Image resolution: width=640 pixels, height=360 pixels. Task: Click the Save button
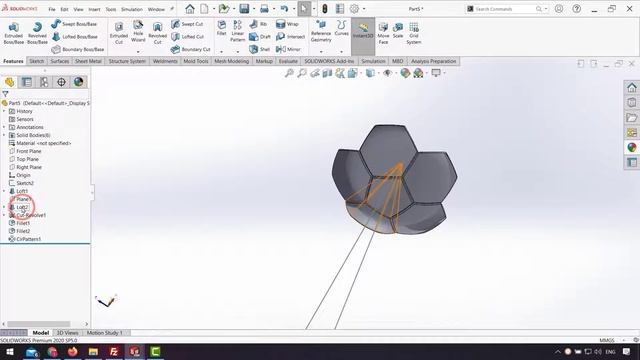click(244, 9)
